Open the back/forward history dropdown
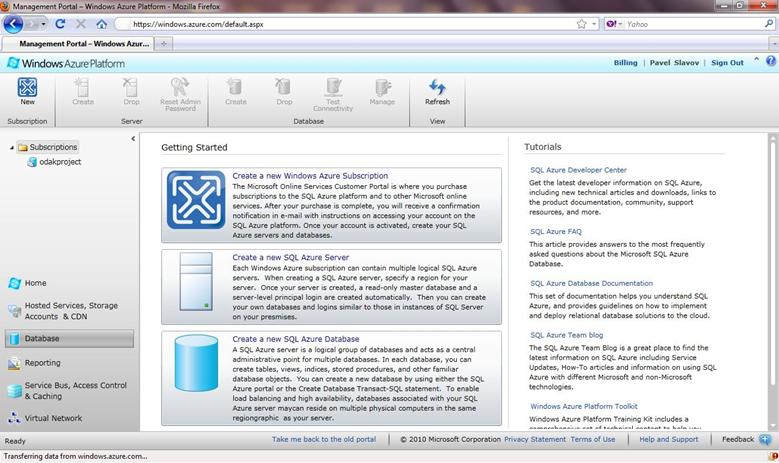 43,24
